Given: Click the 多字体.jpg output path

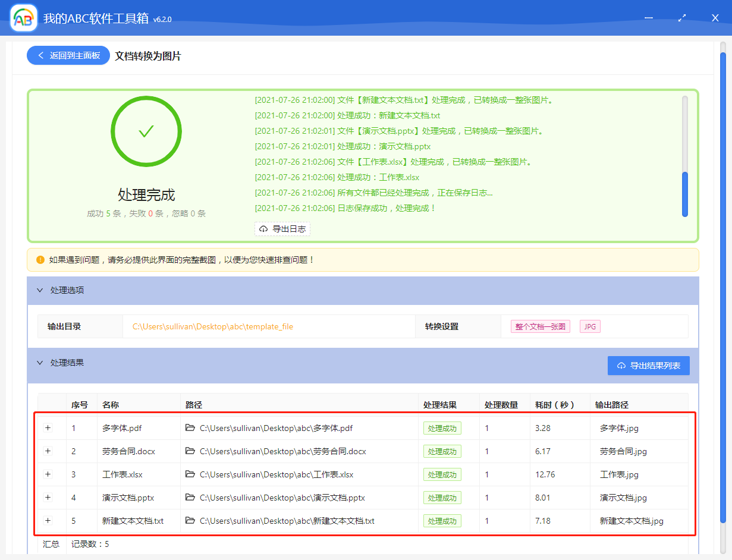Looking at the screenshot, I should click(x=619, y=428).
